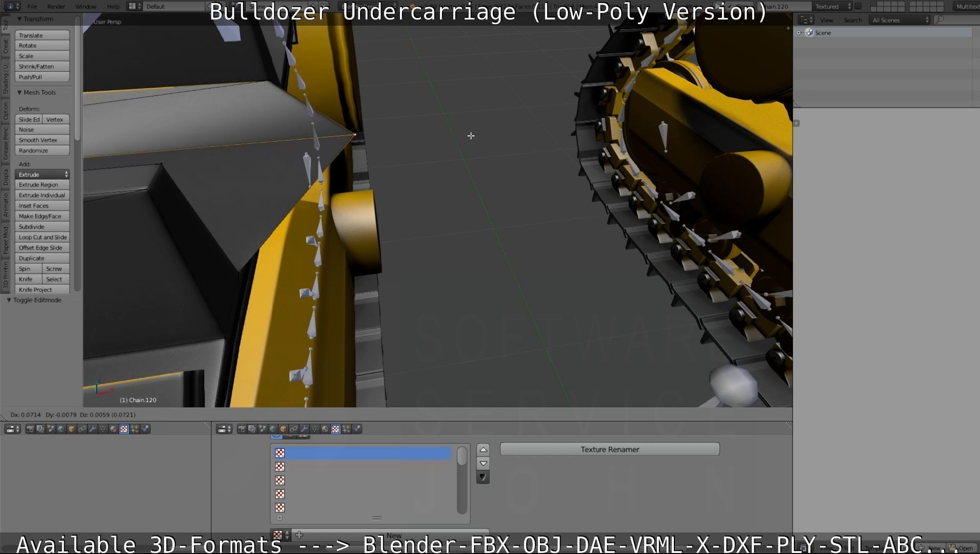Open Render tab in left properties editor
The image size is (980, 554).
point(30,429)
